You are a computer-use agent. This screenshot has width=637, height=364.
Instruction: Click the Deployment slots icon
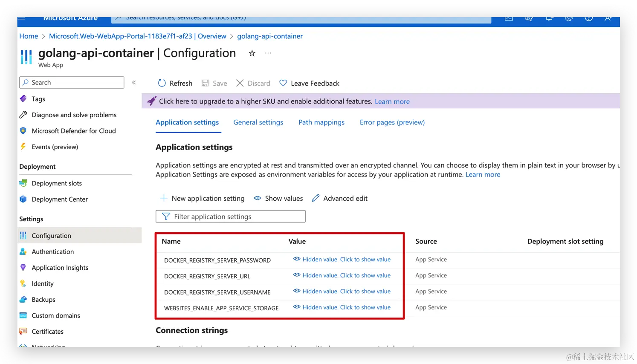(x=23, y=183)
